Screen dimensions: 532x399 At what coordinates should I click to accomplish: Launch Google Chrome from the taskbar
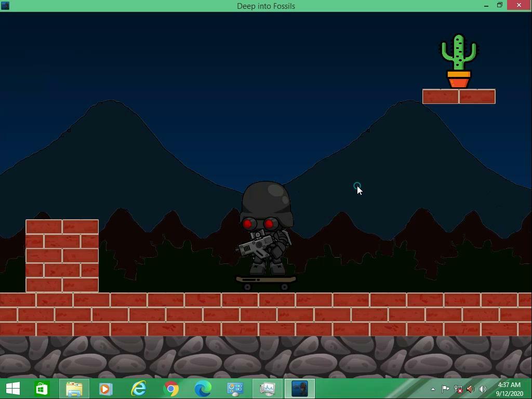click(x=171, y=389)
